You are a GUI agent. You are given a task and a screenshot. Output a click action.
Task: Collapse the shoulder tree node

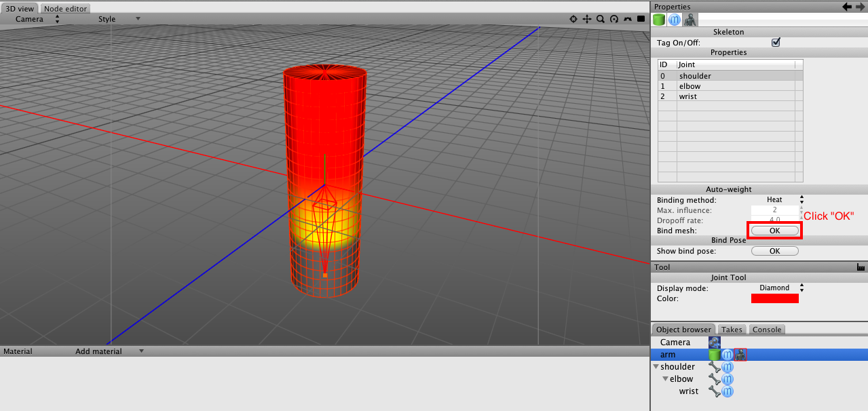point(656,367)
